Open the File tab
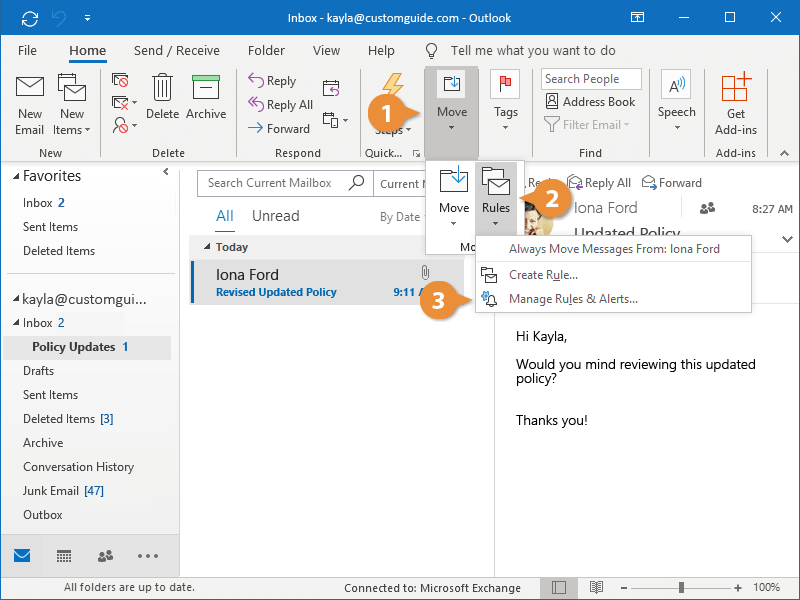Image resolution: width=800 pixels, height=600 pixels. point(27,51)
